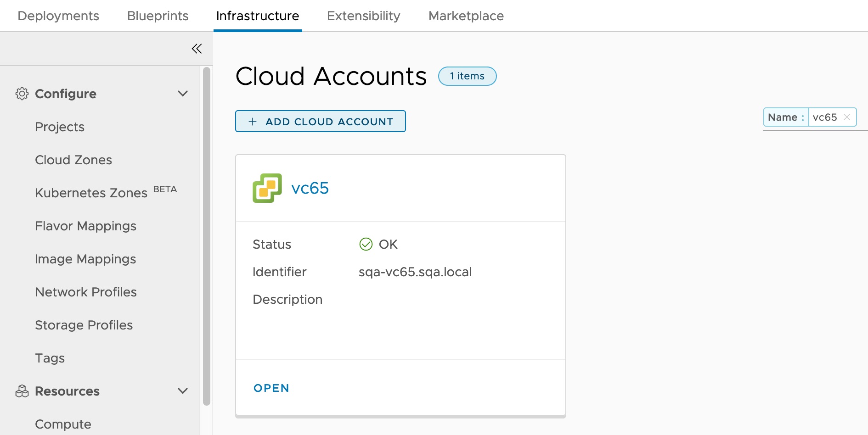Collapse the Configure section
The width and height of the screenshot is (868, 435).
click(x=182, y=93)
